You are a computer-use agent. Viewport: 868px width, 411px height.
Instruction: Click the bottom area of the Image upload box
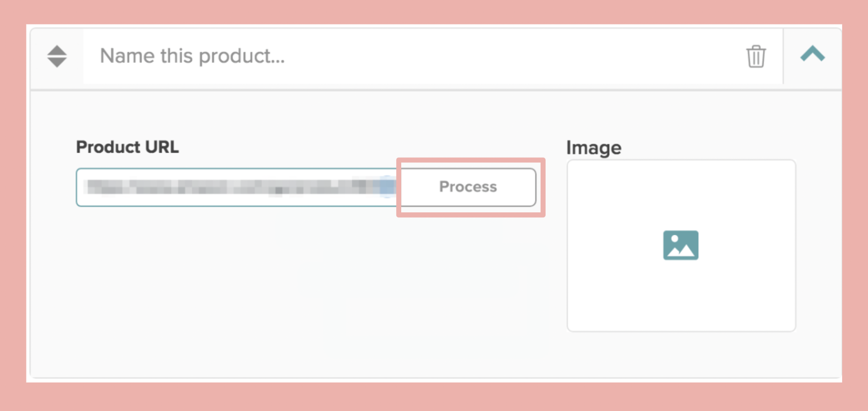click(681, 308)
